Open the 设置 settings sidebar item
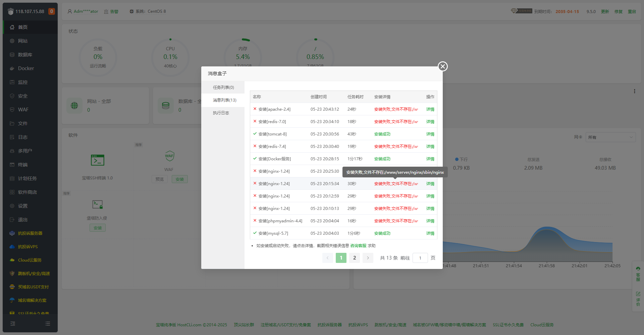Image resolution: width=644 pixels, height=335 pixels. click(x=30, y=206)
